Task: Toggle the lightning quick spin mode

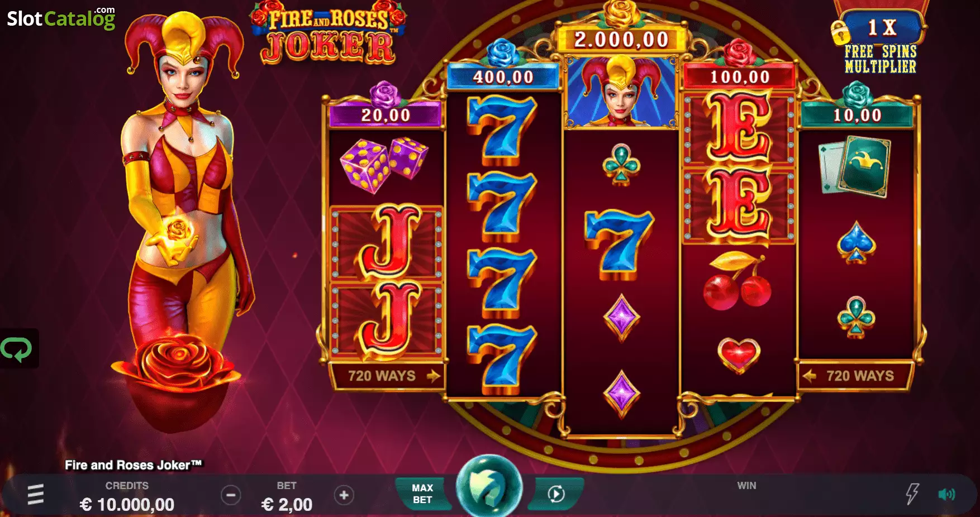Action: (x=912, y=494)
